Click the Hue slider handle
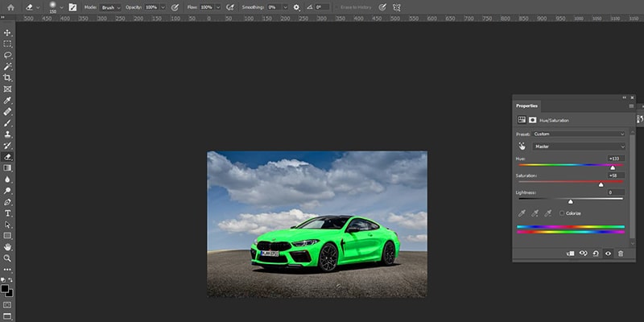This screenshot has width=644, height=322. point(613,167)
